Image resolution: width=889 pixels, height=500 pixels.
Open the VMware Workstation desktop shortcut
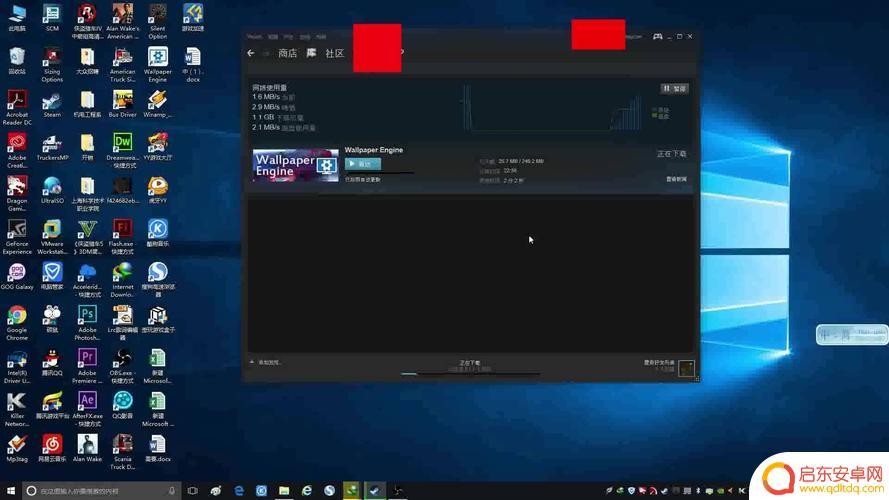click(x=52, y=236)
